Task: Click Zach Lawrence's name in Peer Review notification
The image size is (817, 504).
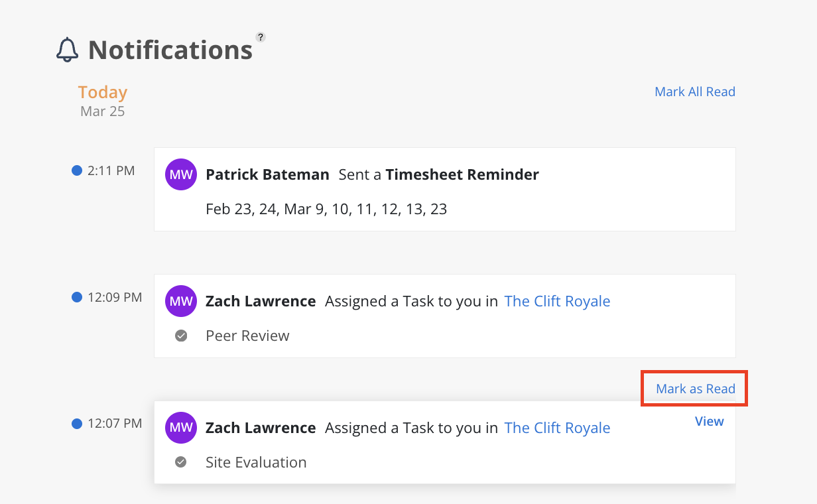Action: (x=261, y=301)
